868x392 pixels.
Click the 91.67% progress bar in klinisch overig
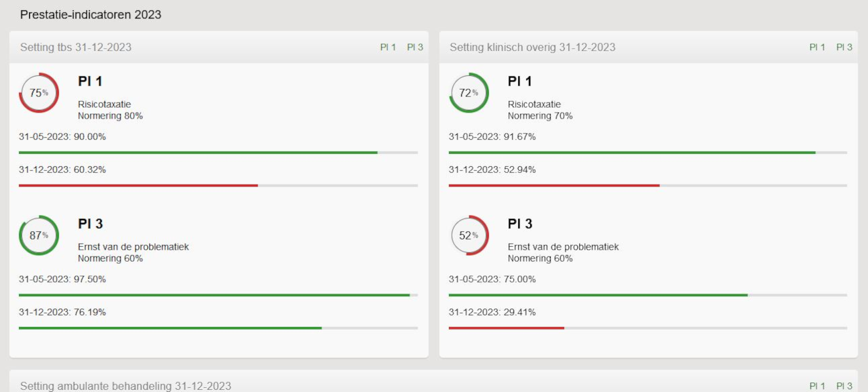[x=632, y=153]
